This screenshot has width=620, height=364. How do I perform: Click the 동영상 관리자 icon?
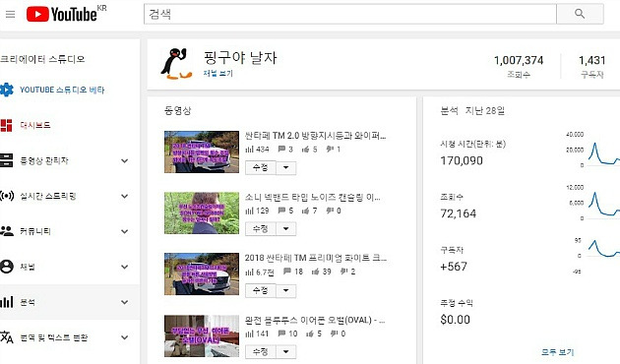[6, 160]
